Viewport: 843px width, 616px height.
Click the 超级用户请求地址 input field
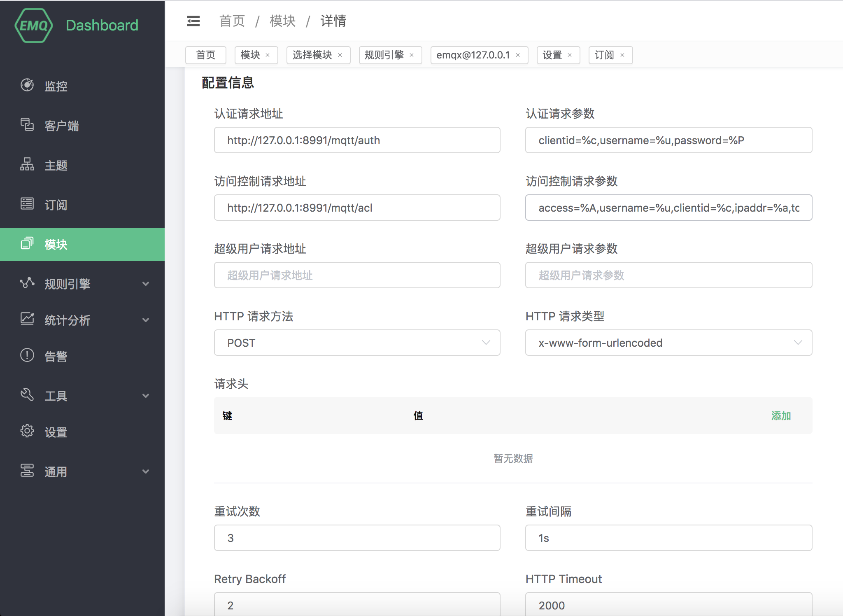[357, 275]
